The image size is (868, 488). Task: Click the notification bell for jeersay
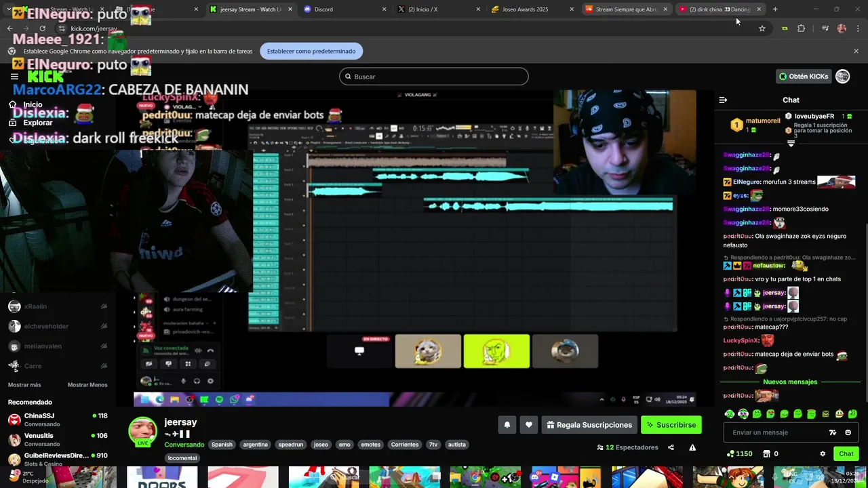pos(507,425)
